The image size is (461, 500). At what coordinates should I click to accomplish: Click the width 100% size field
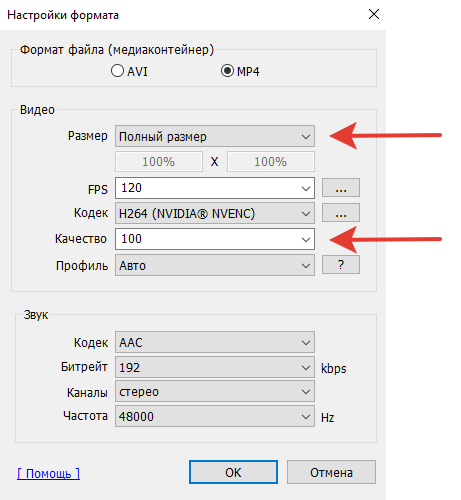tap(159, 162)
